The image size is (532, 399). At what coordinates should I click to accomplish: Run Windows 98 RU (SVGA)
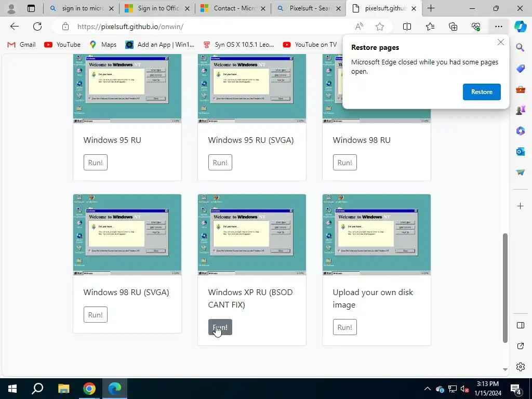click(96, 315)
